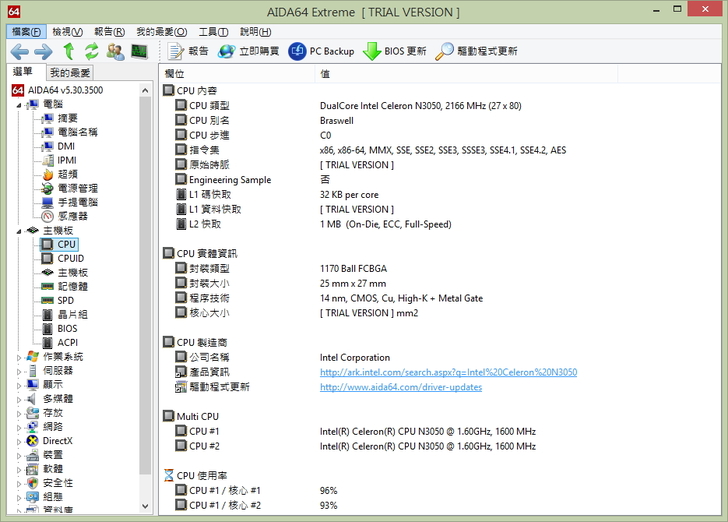Click the 報告 toolbar button
Image resolution: width=728 pixels, height=522 pixels.
click(x=188, y=51)
